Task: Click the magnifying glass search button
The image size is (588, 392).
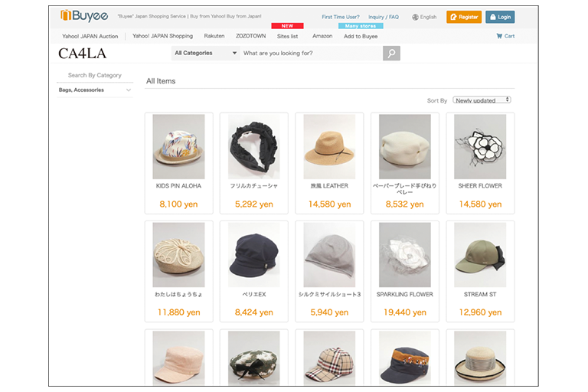Action: 391,54
